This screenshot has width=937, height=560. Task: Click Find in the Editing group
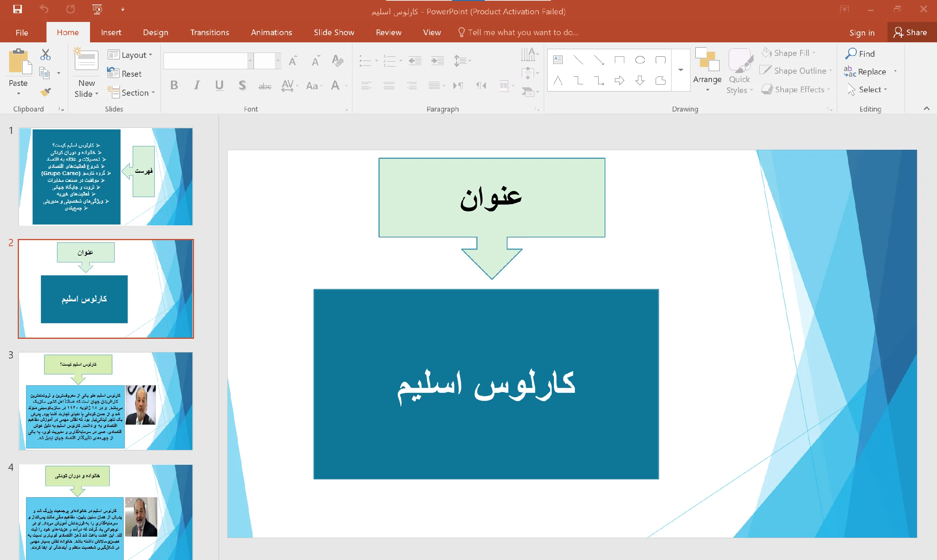[x=860, y=54]
